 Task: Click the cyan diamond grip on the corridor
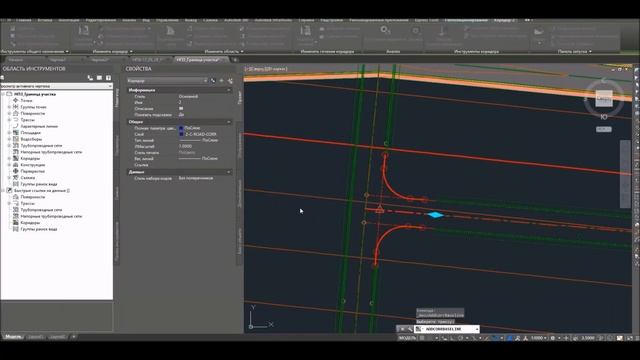436,215
